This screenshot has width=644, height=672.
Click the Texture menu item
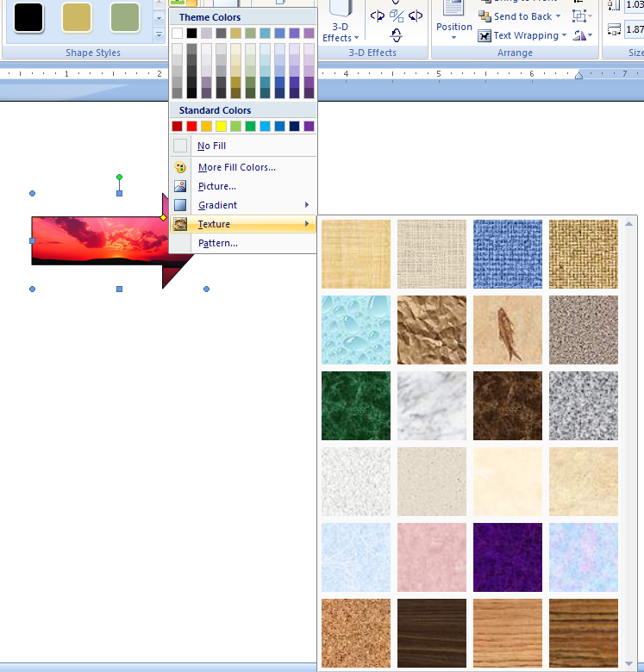243,224
